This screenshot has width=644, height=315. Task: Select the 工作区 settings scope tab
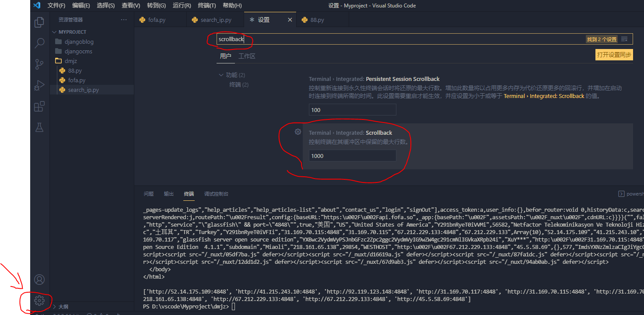(247, 56)
